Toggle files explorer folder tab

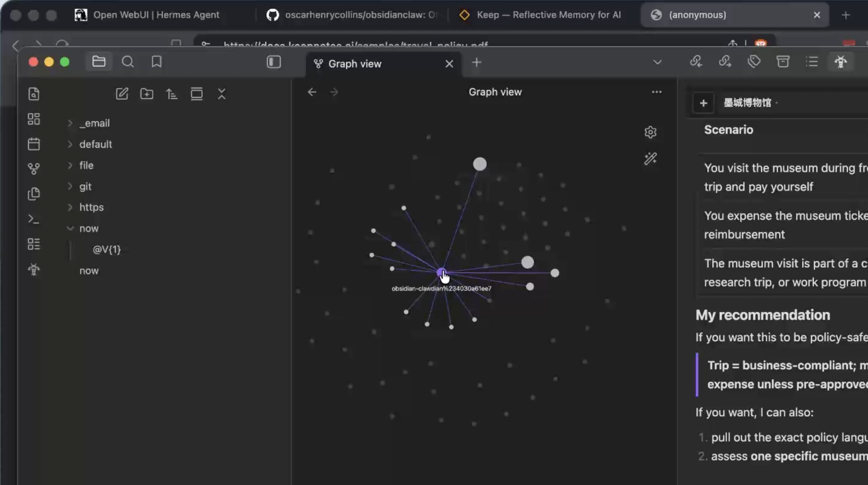click(x=99, y=62)
